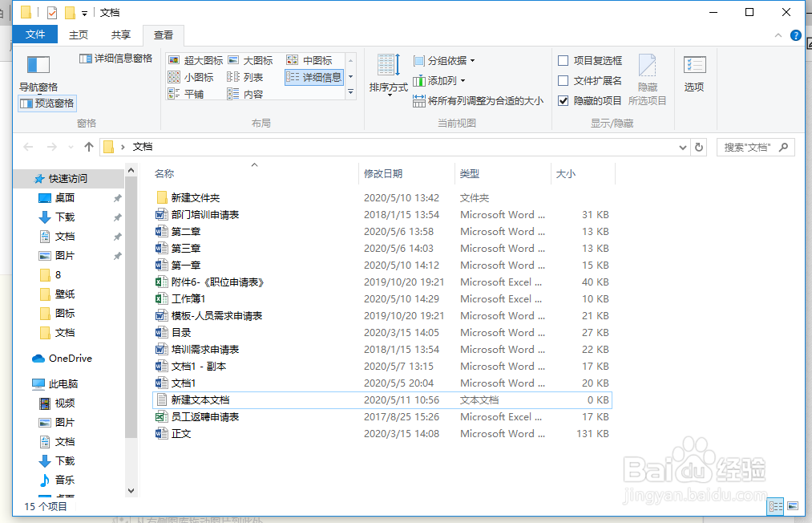Select Details (详细信息) layout
This screenshot has width=812, height=523.
314,77
